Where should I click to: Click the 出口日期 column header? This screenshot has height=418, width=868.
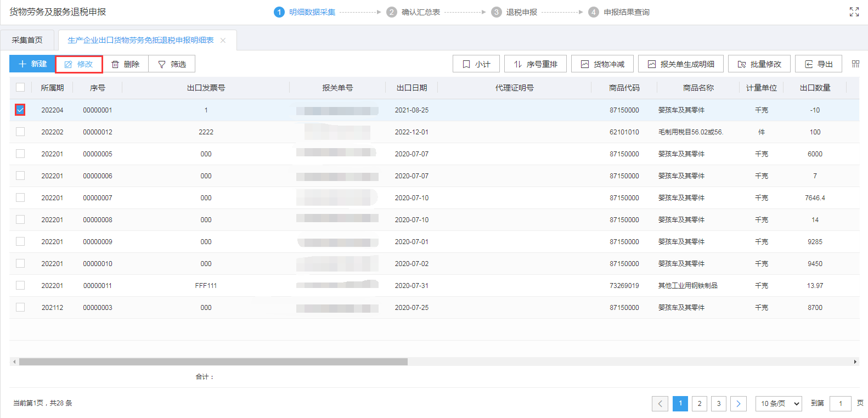tap(412, 88)
